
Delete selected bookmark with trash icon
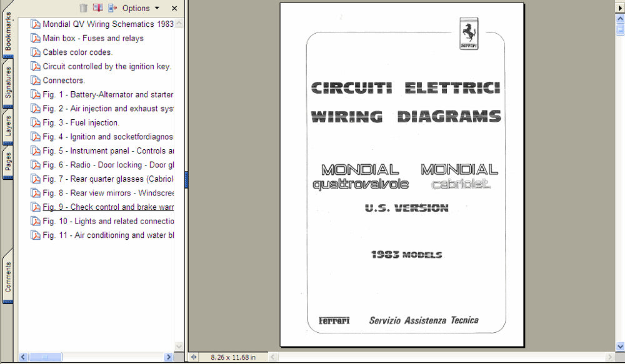click(83, 8)
